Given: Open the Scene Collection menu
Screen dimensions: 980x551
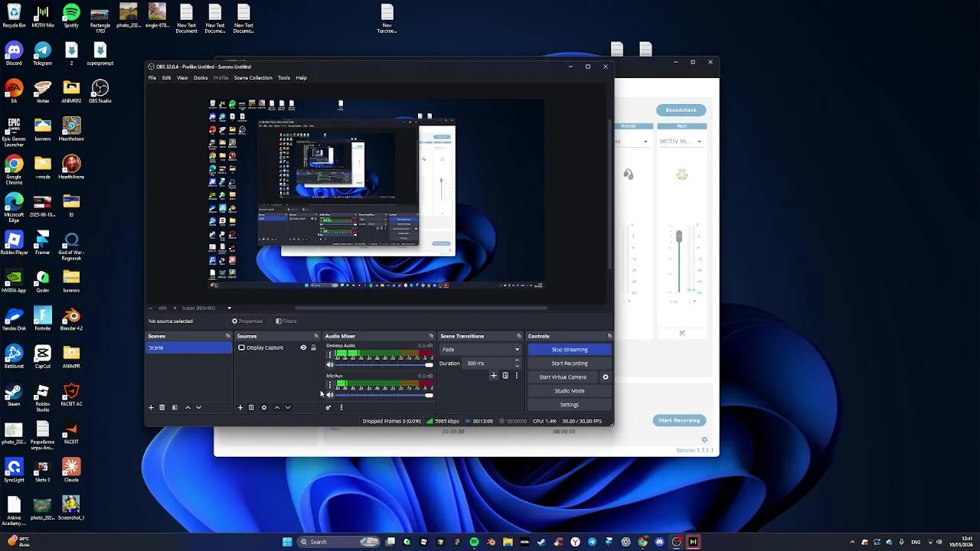Looking at the screenshot, I should (x=253, y=77).
